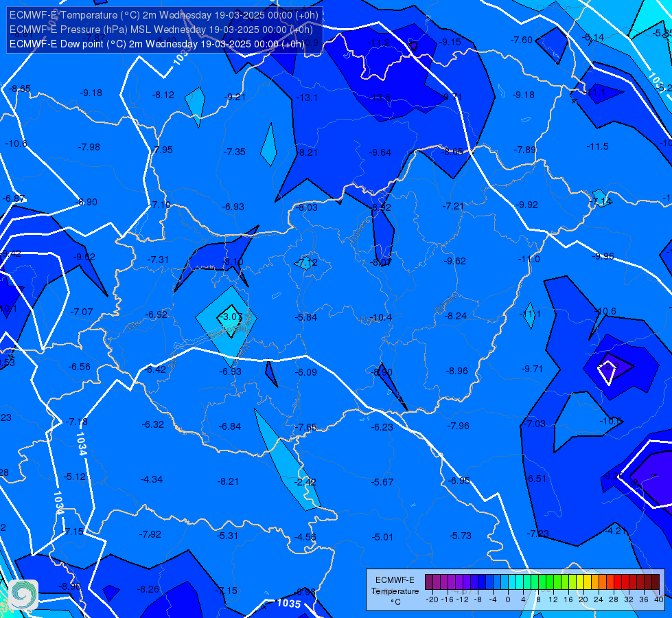Image resolution: width=672 pixels, height=618 pixels.
Task: Click the -11.0 temperature value
Action: (x=529, y=259)
